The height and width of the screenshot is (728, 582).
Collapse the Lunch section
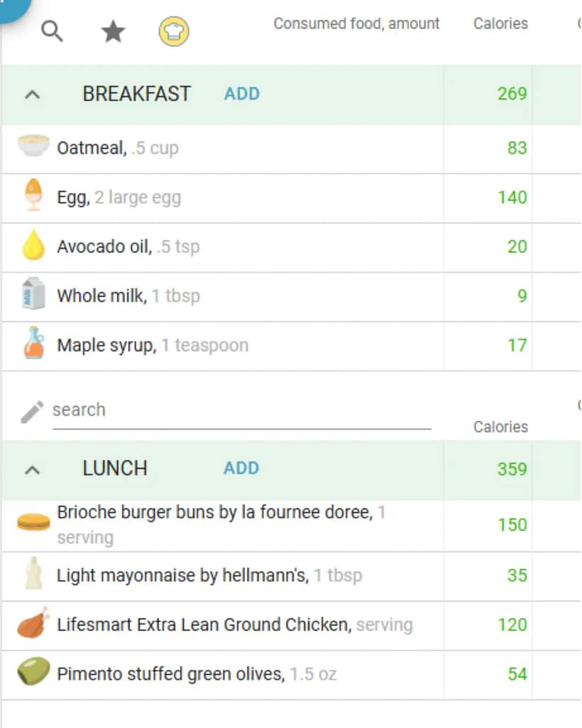(x=32, y=469)
